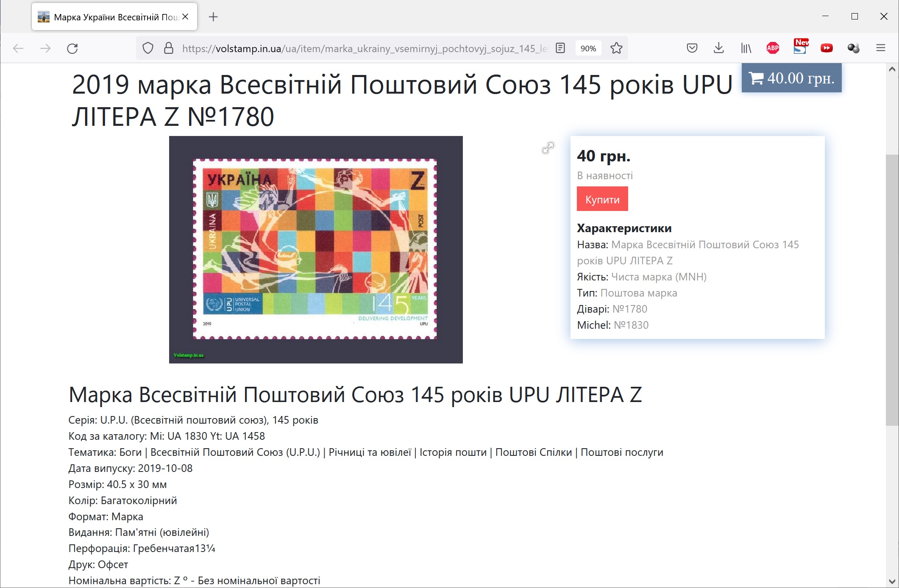This screenshot has width=899, height=588.
Task: Open the Save to Pocket icon
Action: tap(692, 48)
